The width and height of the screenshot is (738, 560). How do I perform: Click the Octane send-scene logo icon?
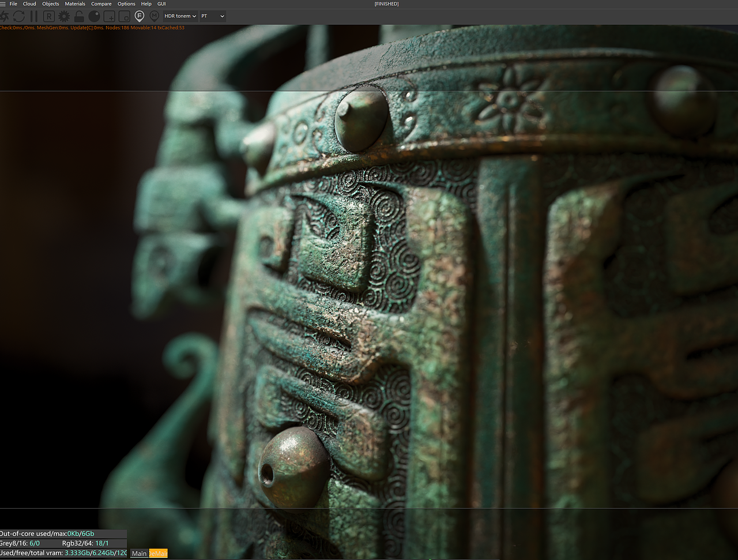4,16
